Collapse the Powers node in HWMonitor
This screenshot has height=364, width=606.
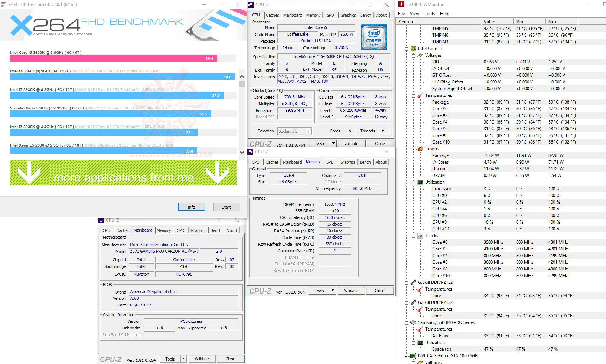coord(414,149)
